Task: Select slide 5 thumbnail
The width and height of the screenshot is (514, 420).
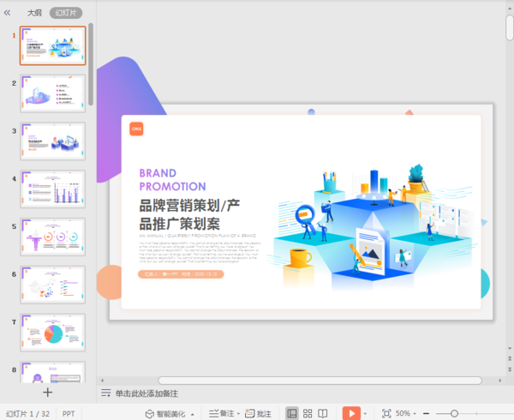Action: 53,237
